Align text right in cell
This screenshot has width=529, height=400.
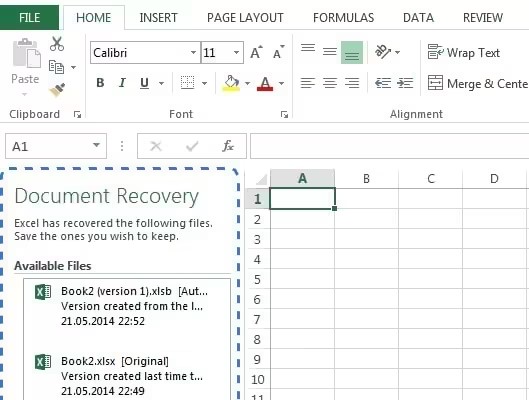click(352, 83)
